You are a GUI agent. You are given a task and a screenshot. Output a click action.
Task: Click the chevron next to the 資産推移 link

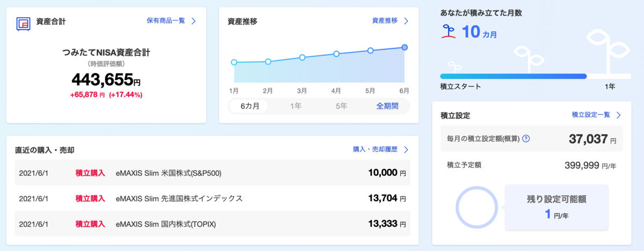click(406, 21)
